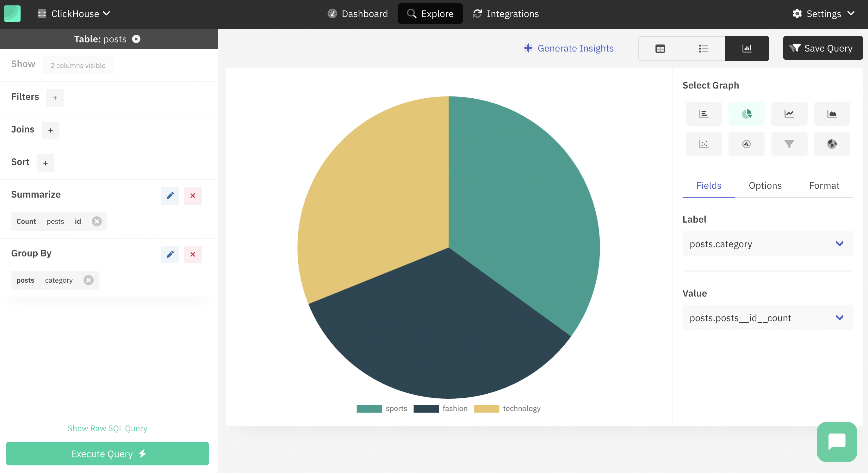
Task: Open the posts.category label dropdown
Action: coord(765,243)
